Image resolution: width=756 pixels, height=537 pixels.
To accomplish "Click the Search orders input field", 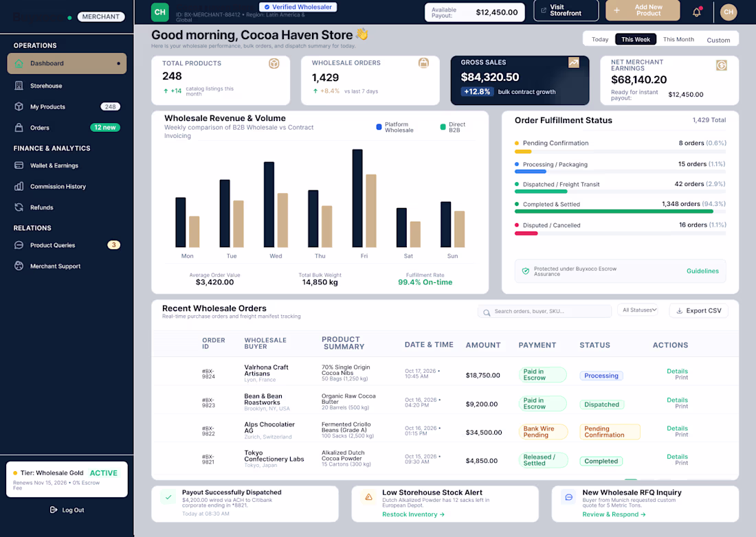I will 544,311.
